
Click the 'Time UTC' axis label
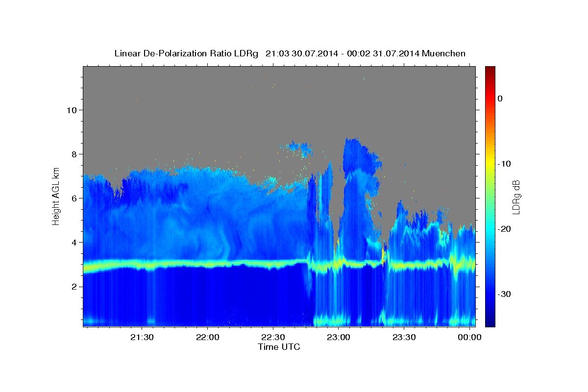279,347
